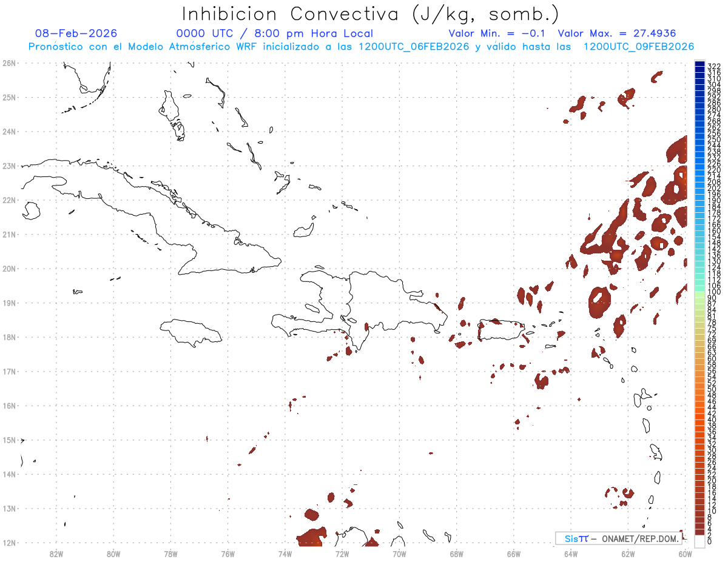The width and height of the screenshot is (728, 562).
Task: Click the dark blue 322 swatch in the color scale
Action: coord(699,64)
